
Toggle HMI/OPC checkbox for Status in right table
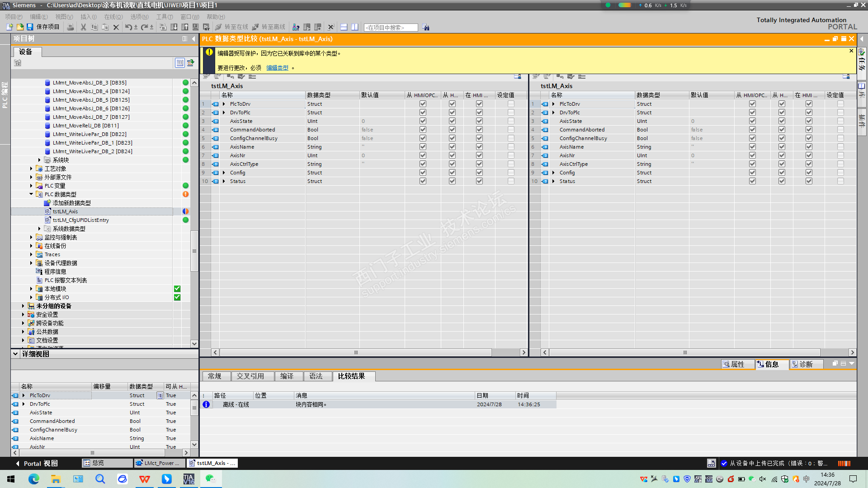(752, 181)
